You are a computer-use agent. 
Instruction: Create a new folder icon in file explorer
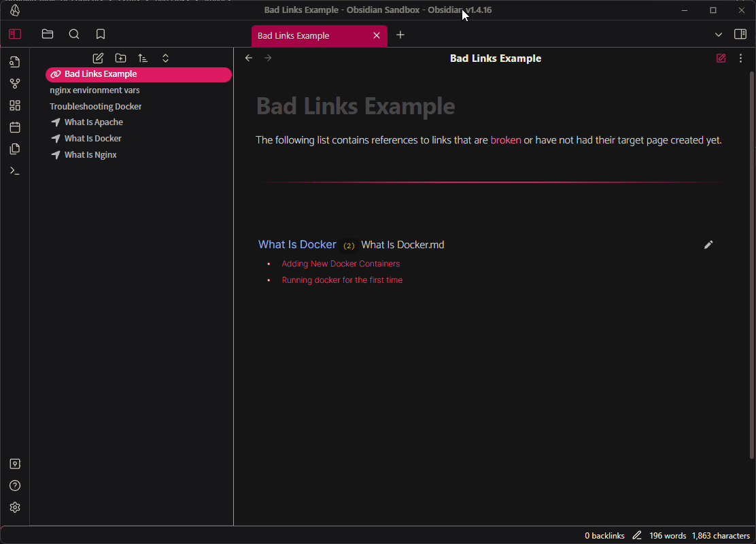coord(120,58)
